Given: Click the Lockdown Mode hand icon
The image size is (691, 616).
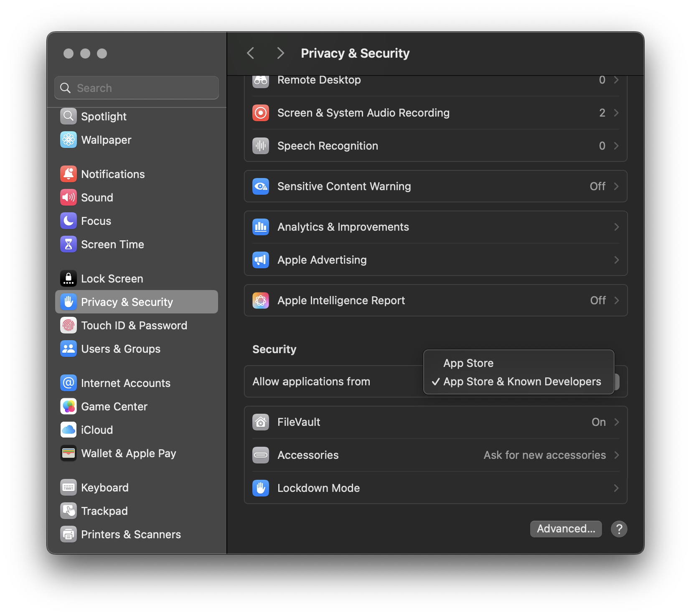Looking at the screenshot, I should point(261,488).
